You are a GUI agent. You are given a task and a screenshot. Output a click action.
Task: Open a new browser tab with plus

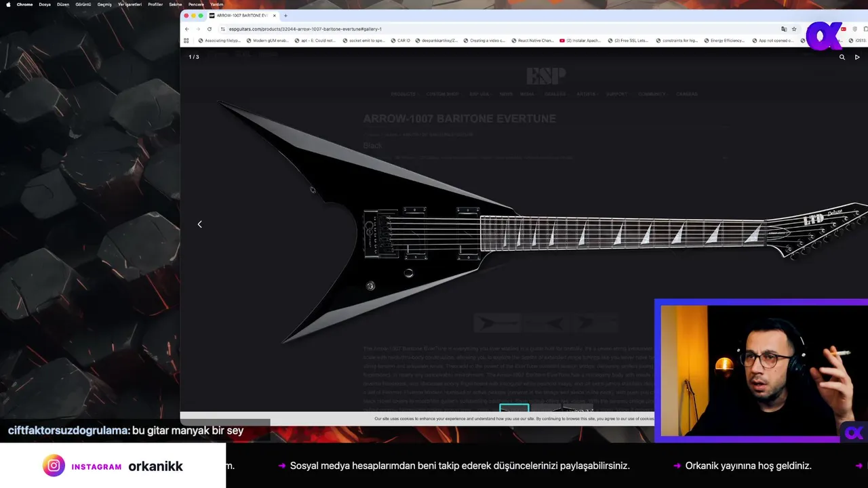click(285, 16)
